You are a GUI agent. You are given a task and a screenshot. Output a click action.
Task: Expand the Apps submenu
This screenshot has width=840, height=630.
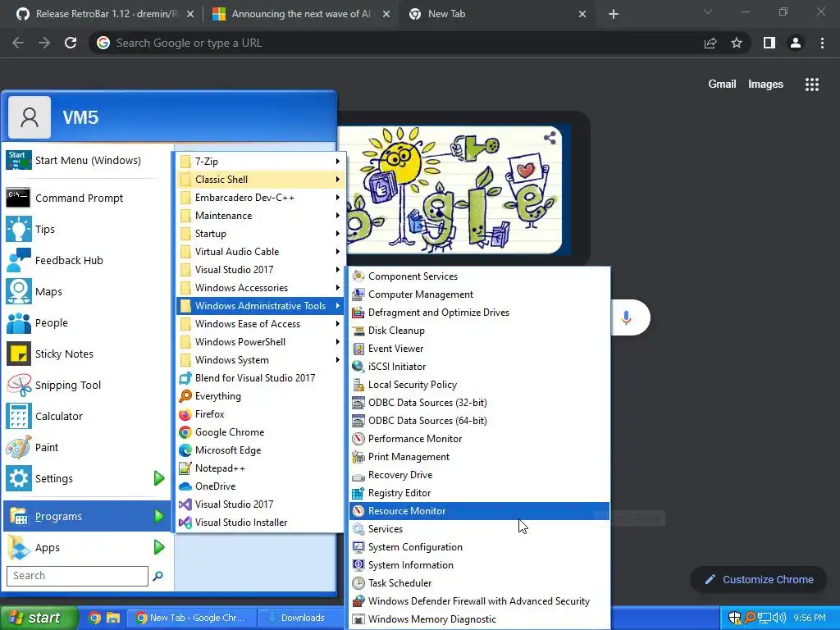click(87, 547)
